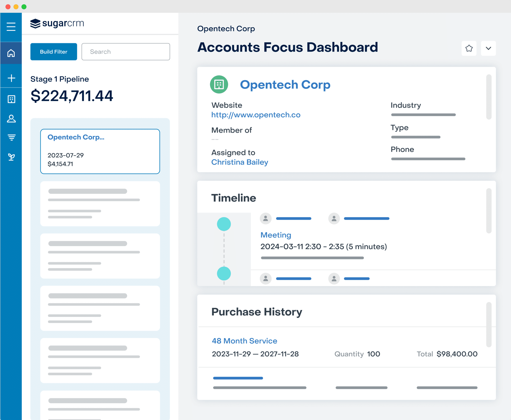Open the 48 Month Service purchase
This screenshot has width=511, height=420.
pyautogui.click(x=245, y=341)
